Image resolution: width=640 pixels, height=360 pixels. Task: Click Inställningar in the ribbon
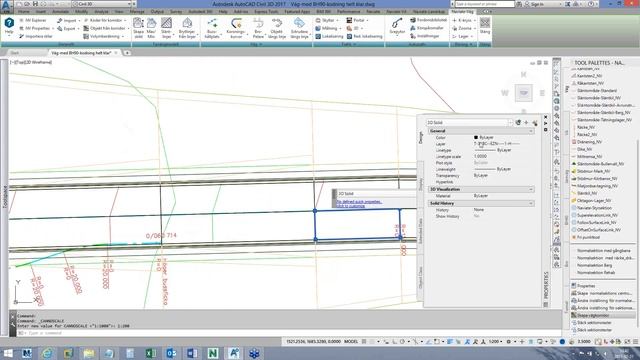pos(424,36)
